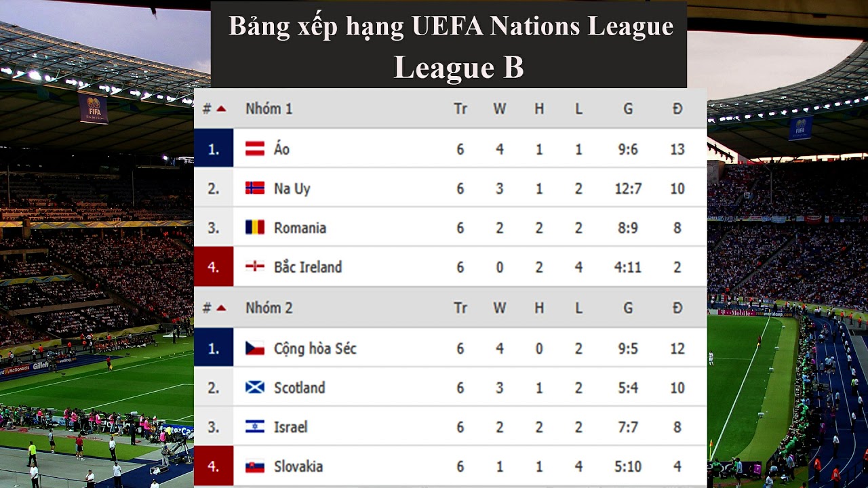The image size is (868, 488).
Task: Click the Israel flag icon
Action: click(x=255, y=427)
